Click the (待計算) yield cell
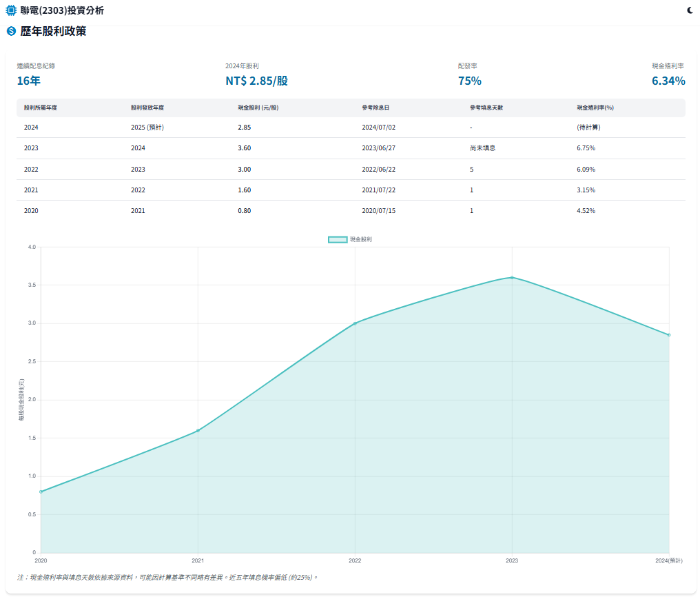 click(588, 128)
